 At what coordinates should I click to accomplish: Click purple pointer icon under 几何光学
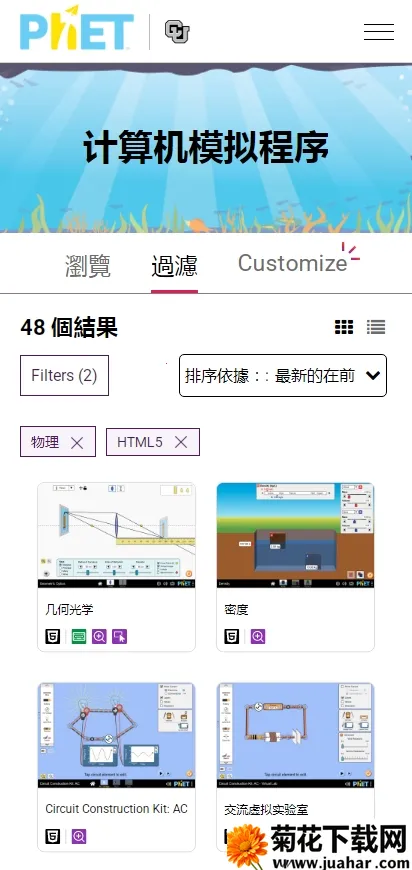119,636
